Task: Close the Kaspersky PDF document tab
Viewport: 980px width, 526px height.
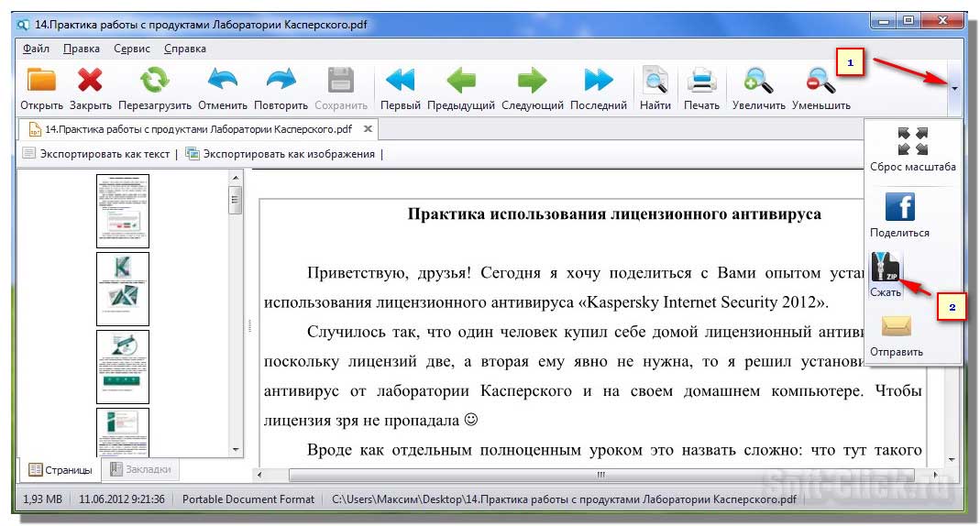Action: (x=368, y=129)
